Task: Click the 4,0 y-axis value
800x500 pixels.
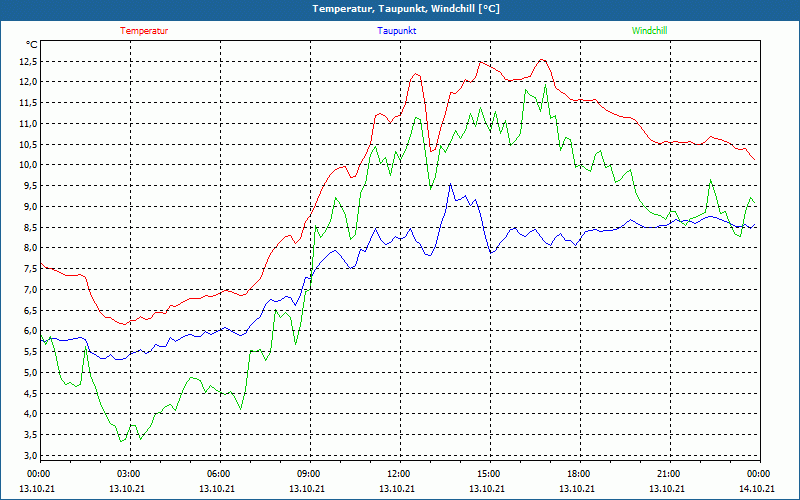Action: tap(31, 414)
